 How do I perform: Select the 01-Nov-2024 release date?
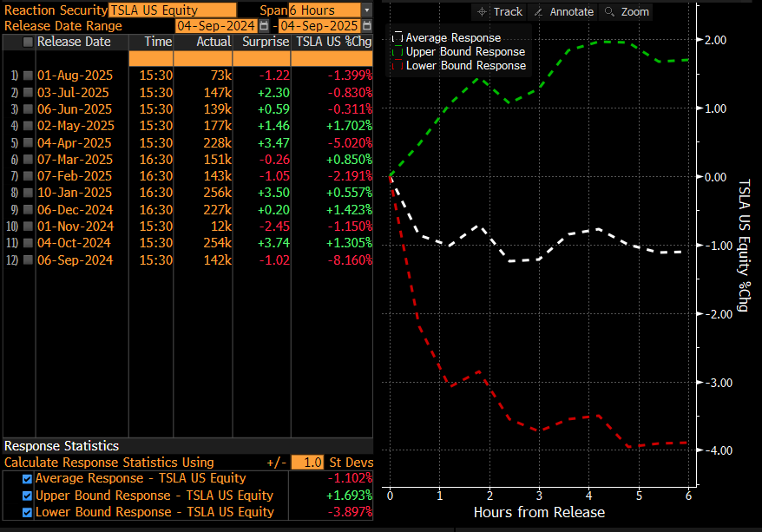click(x=76, y=227)
